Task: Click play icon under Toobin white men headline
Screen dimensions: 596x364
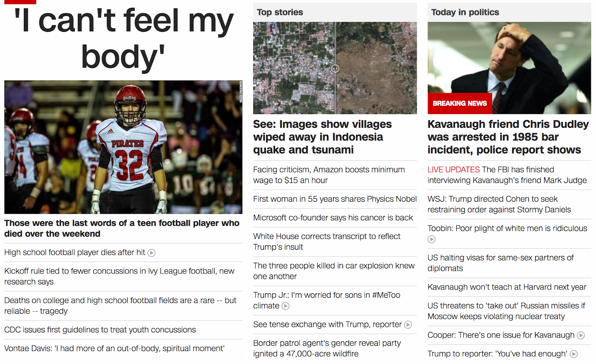Action: [x=431, y=240]
